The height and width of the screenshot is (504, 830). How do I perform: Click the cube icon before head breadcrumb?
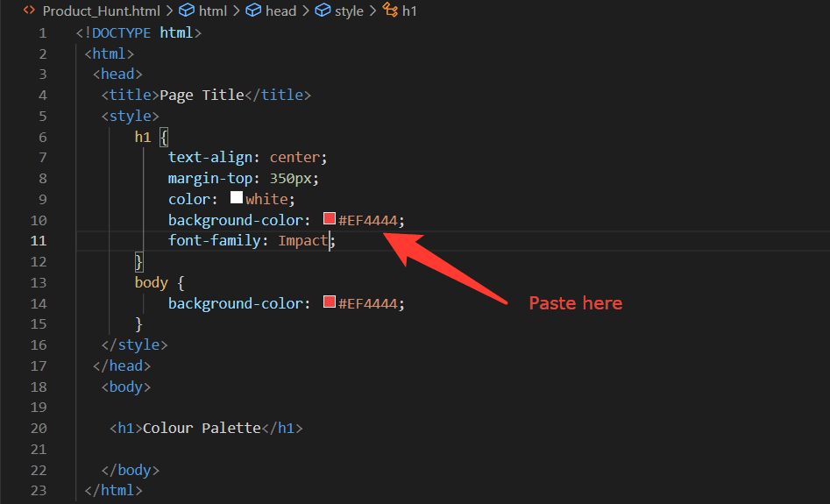point(252,11)
